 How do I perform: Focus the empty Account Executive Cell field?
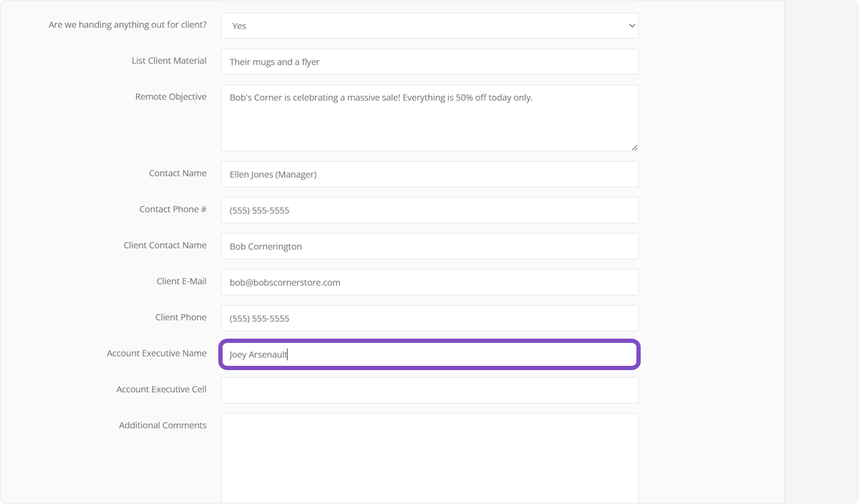pos(429,390)
